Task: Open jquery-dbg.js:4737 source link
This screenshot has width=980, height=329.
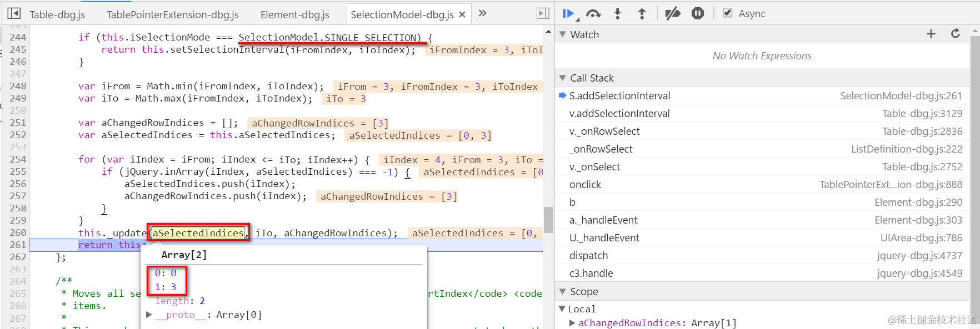Action: click(x=919, y=255)
